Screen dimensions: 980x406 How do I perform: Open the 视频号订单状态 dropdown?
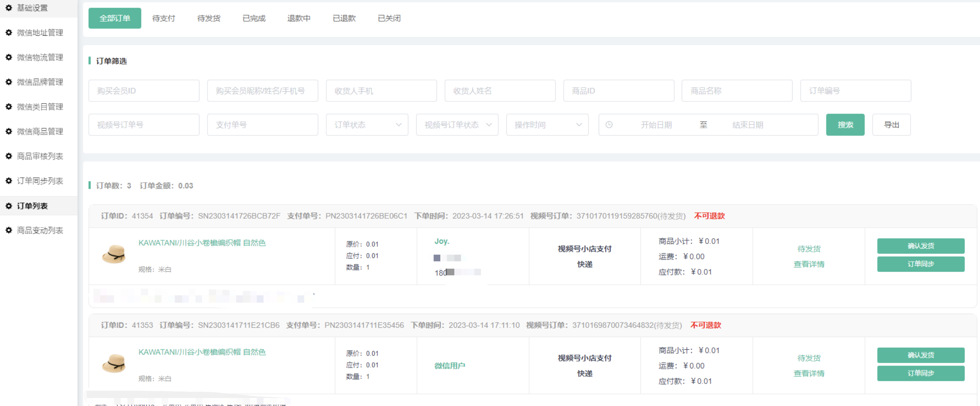pyautogui.click(x=457, y=125)
